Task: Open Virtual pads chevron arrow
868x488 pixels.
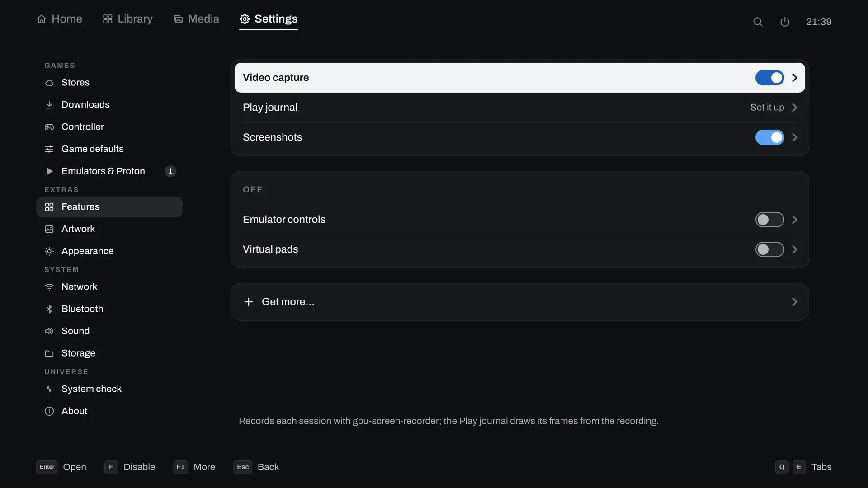Action: (x=795, y=249)
